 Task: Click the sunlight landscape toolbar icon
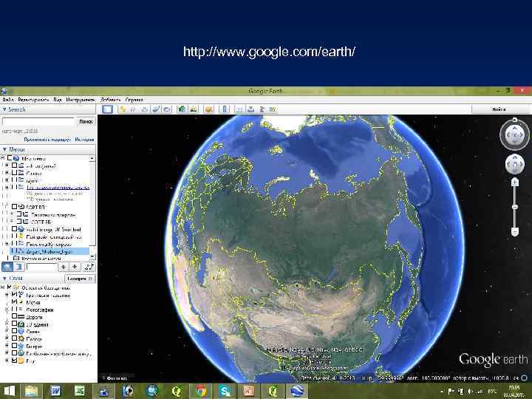[x=194, y=109]
